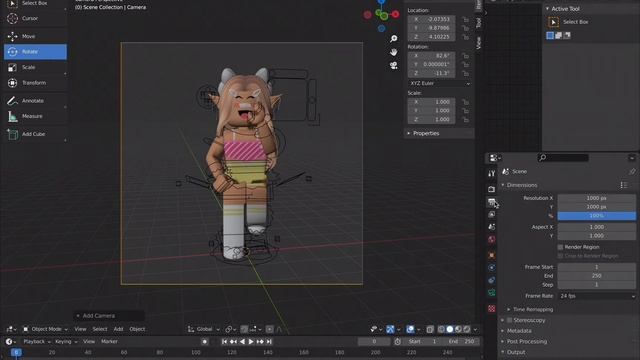Toggle X-ray view button in header
Image resolution: width=640 pixels, height=360 pixels.
[x=430, y=329]
